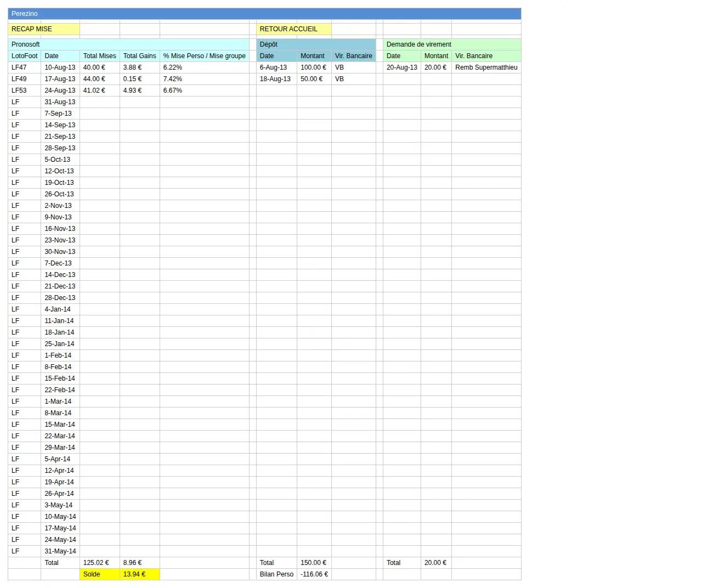
Task: Select the 5-Apr-14 date cell
Action: point(60,459)
